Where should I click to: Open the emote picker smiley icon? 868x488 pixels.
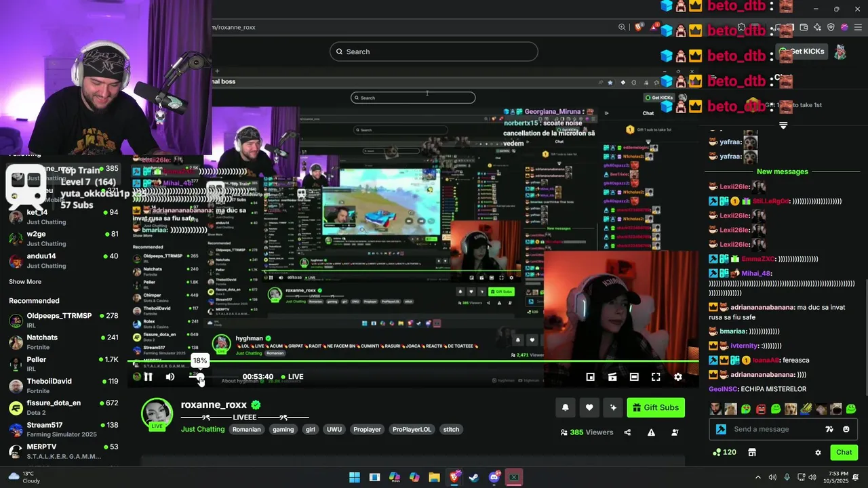pos(846,429)
